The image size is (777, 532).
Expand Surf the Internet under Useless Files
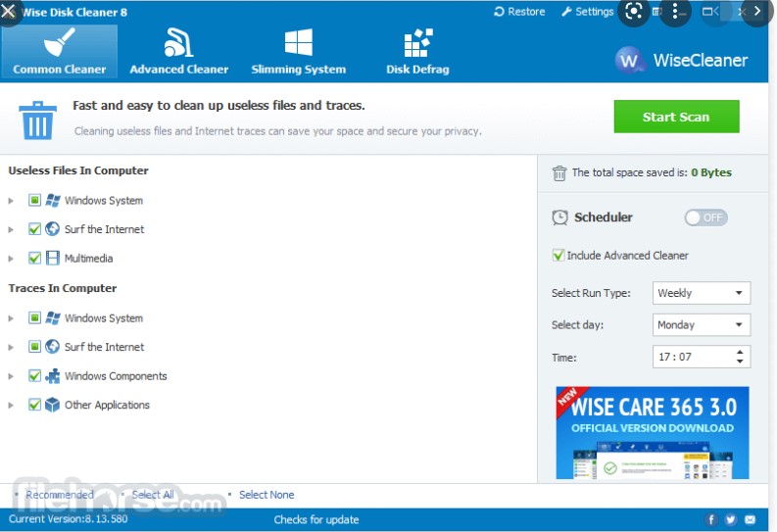click(11, 229)
